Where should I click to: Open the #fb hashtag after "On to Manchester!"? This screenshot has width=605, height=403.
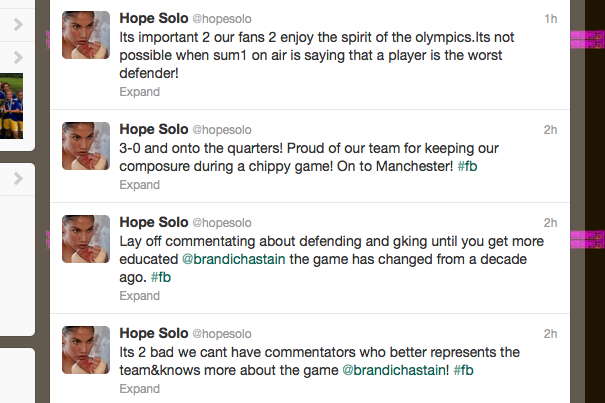[468, 166]
